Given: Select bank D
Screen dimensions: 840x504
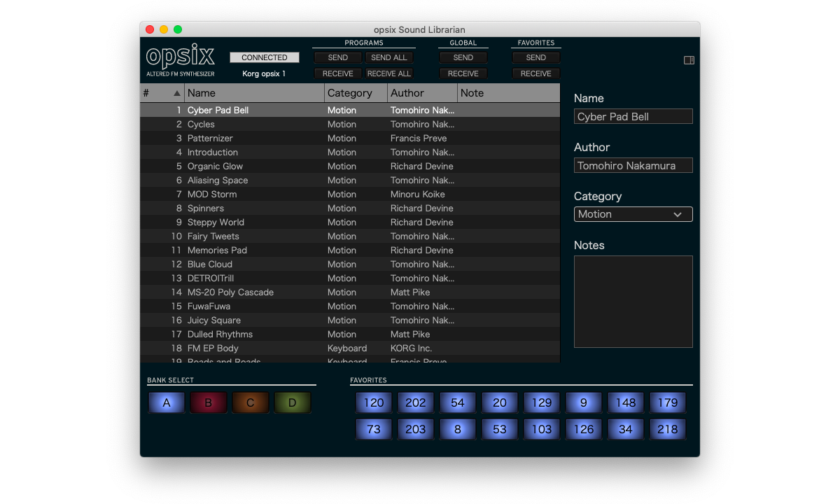Looking at the screenshot, I should pyautogui.click(x=293, y=402).
